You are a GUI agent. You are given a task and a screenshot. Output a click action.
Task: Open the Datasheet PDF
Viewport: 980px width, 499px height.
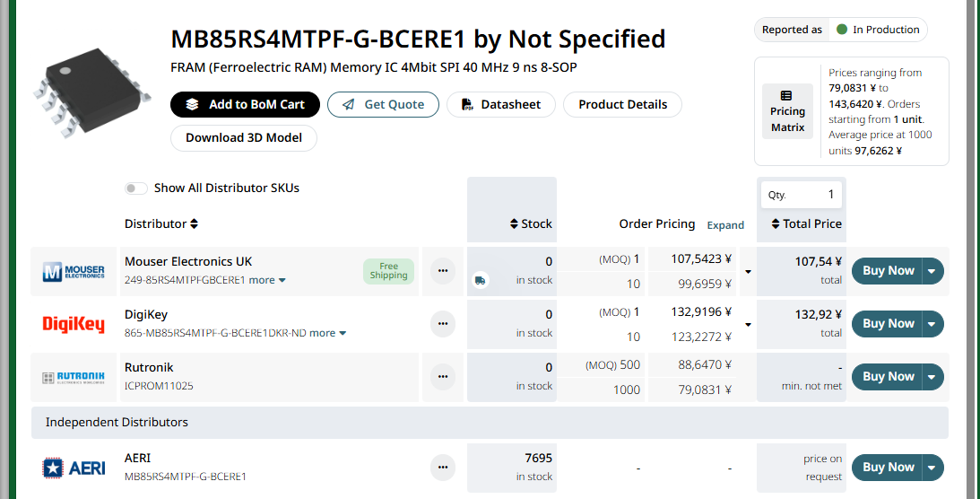(x=501, y=104)
